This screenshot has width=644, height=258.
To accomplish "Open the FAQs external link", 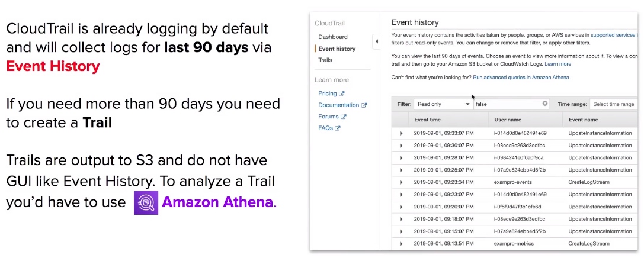I will 329,128.
